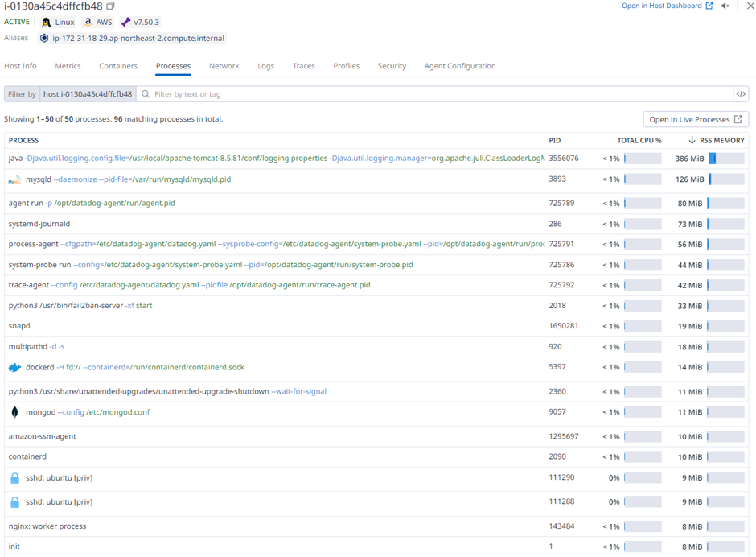The width and height of the screenshot is (756, 557).
Task: Close the host side panel
Action: 750,6
